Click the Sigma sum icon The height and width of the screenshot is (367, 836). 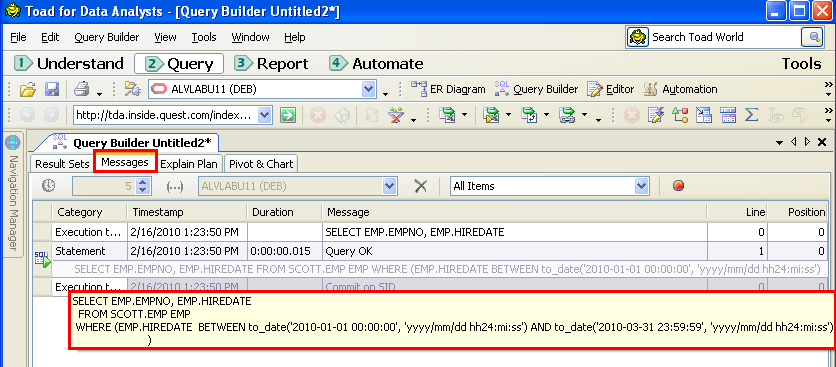click(x=752, y=115)
